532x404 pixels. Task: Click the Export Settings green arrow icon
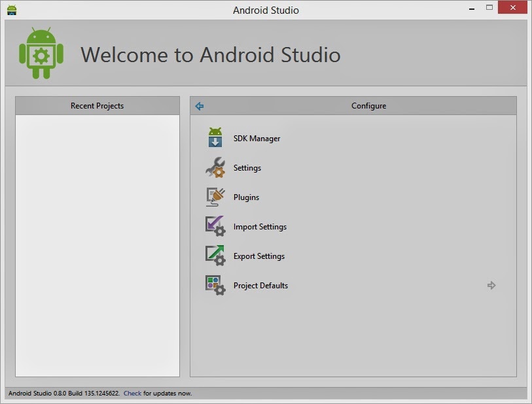coord(215,256)
